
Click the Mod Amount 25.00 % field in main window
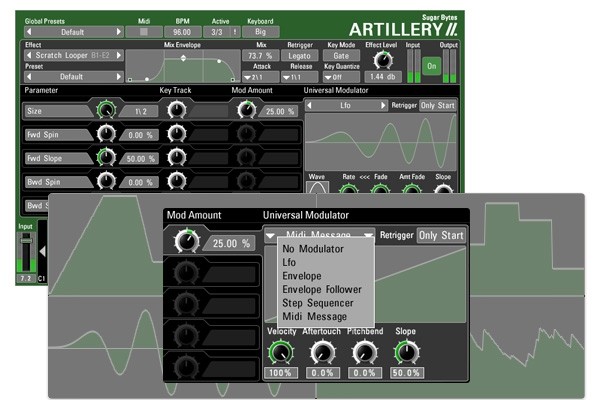click(279, 111)
